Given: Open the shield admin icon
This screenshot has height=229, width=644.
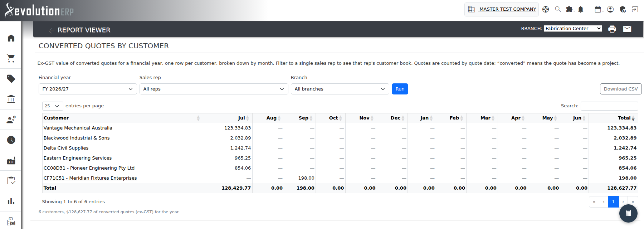Looking at the screenshot, I should (623, 9).
